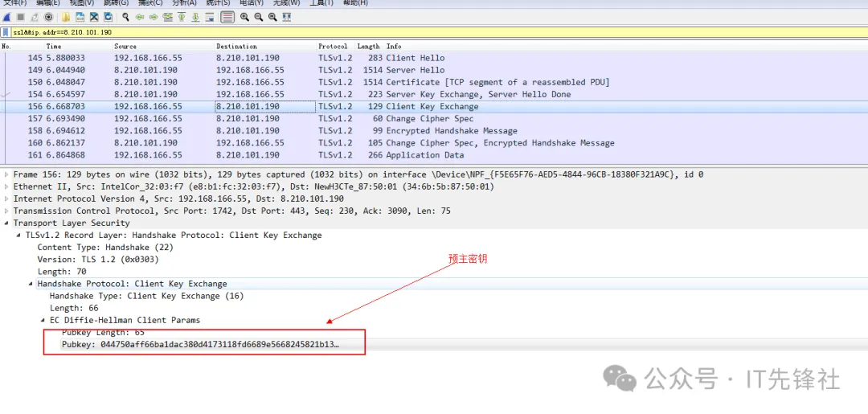Reload this capture file

(108, 17)
